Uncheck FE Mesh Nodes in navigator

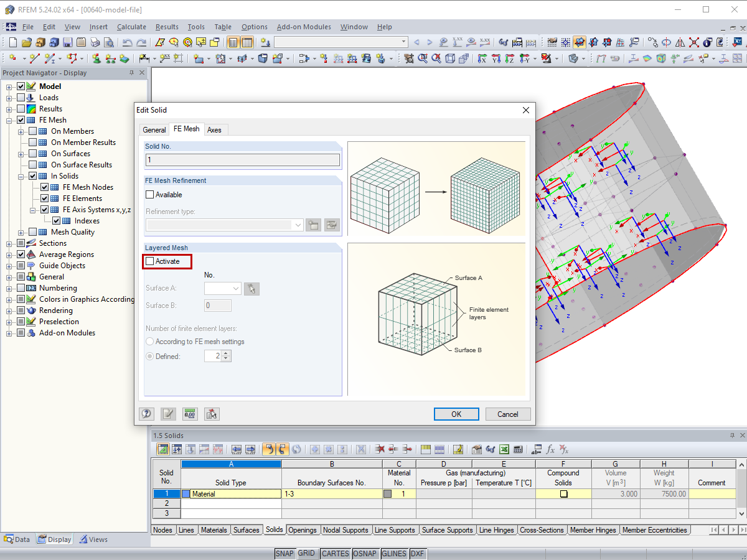pyautogui.click(x=44, y=187)
